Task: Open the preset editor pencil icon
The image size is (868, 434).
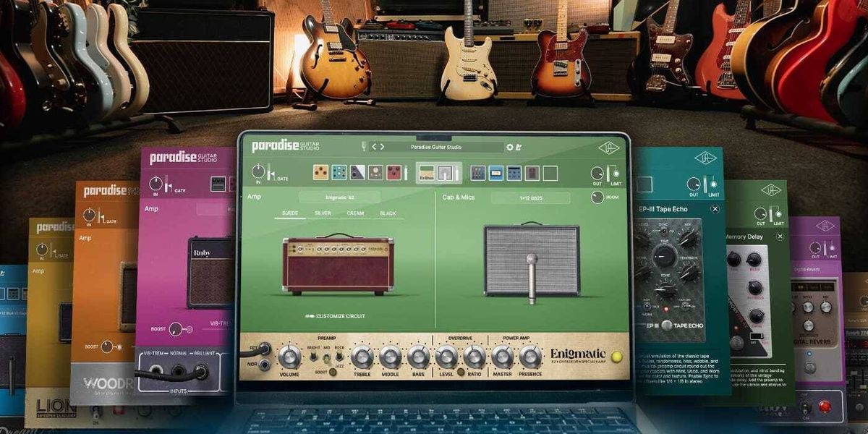Action: 519,146
